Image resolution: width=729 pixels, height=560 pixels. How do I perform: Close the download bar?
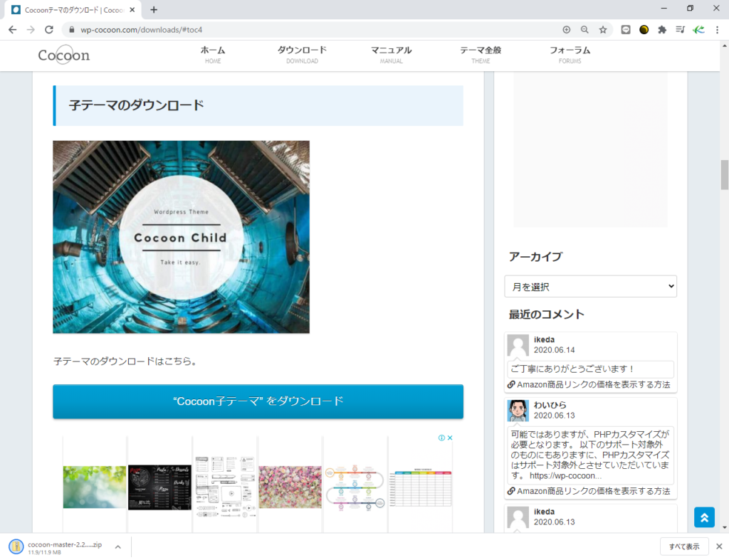click(719, 546)
